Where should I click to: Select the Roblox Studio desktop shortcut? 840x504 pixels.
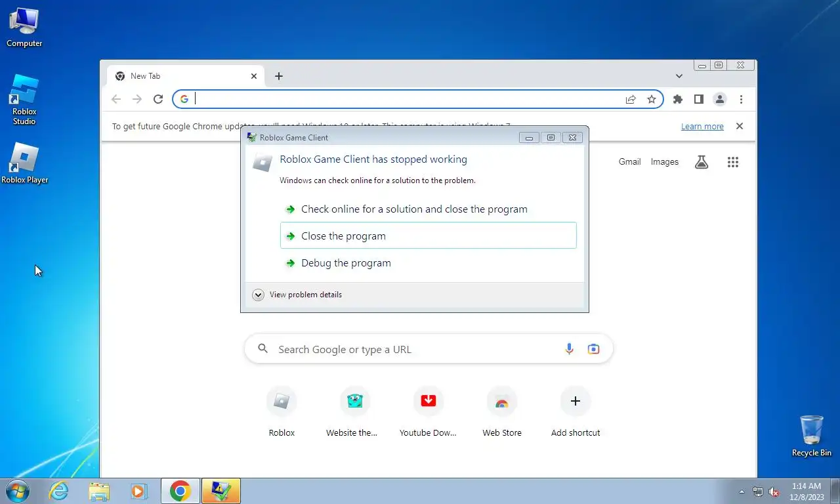[x=24, y=99]
